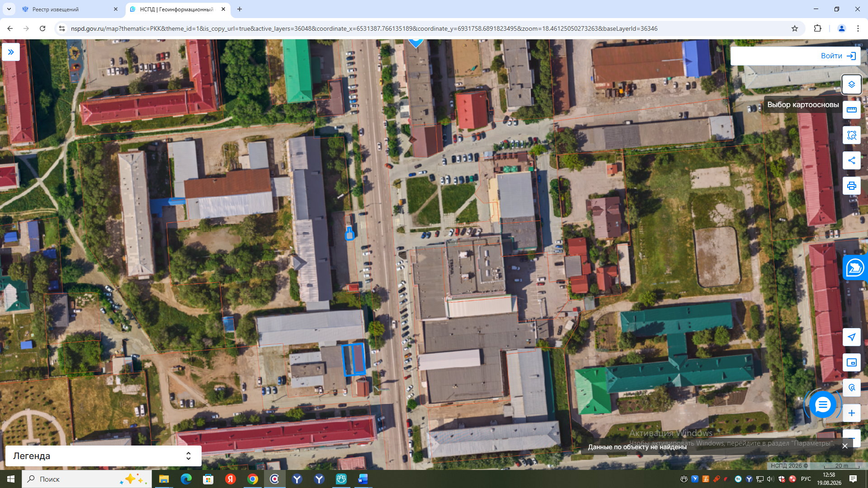Viewport: 868px width, 488px height.
Task: Switch to Google Chrome in the taskbar
Action: [252, 479]
